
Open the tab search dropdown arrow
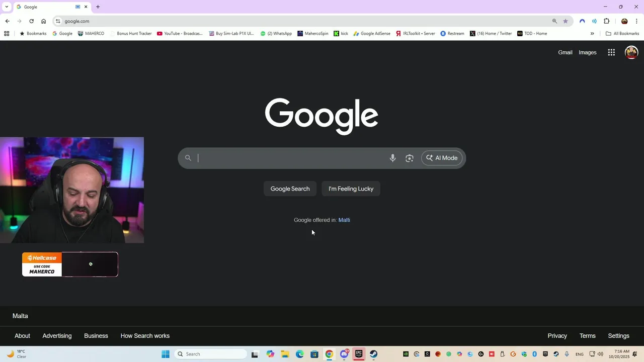[x=7, y=7]
